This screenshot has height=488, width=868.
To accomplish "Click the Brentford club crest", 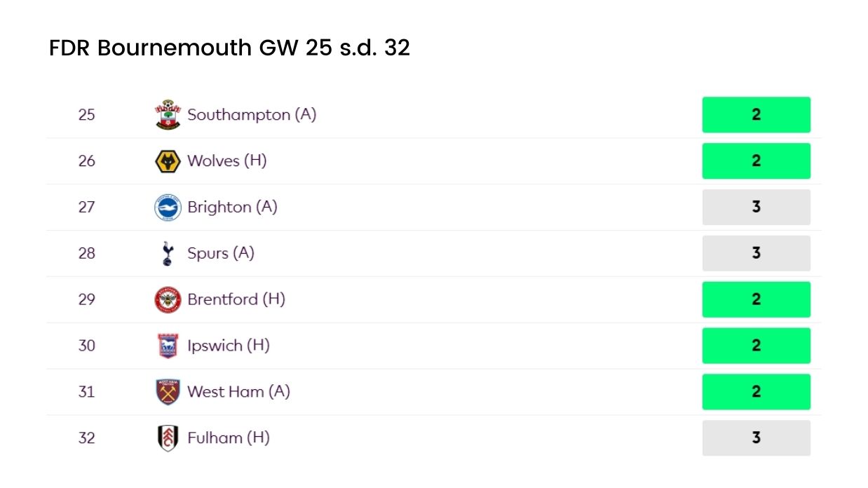I will 168,300.
